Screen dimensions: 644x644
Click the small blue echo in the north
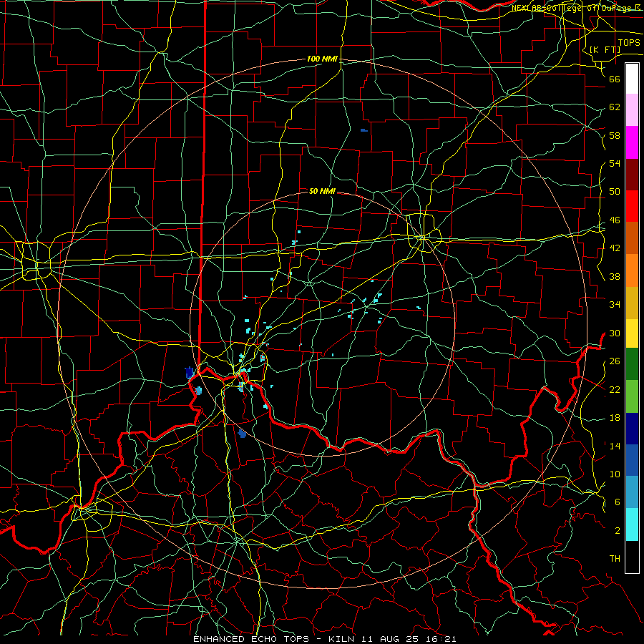[364, 130]
